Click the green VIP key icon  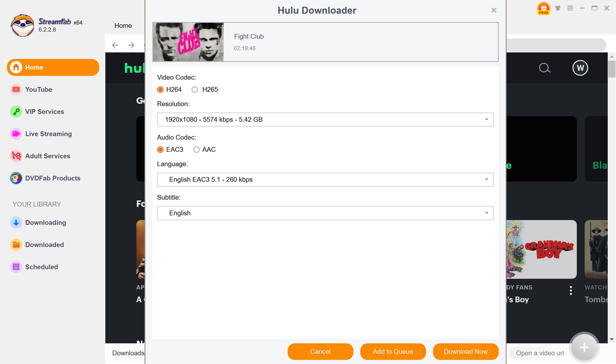tap(16, 112)
